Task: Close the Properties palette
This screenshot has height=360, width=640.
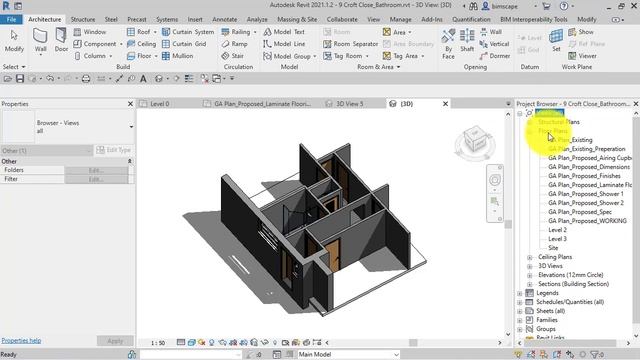Action: click(x=130, y=104)
